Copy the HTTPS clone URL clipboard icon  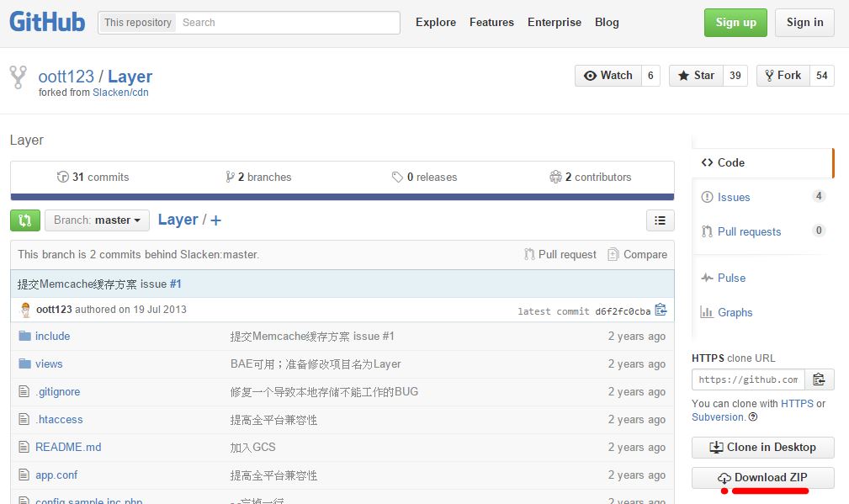tap(820, 379)
